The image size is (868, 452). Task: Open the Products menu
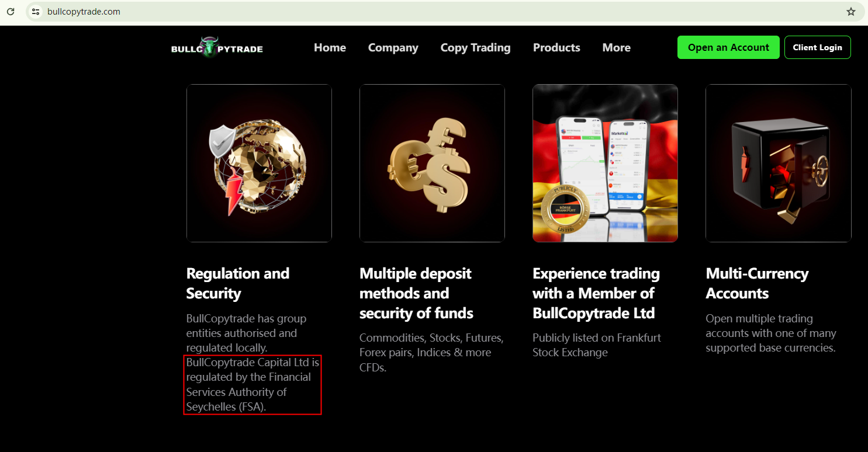click(556, 48)
